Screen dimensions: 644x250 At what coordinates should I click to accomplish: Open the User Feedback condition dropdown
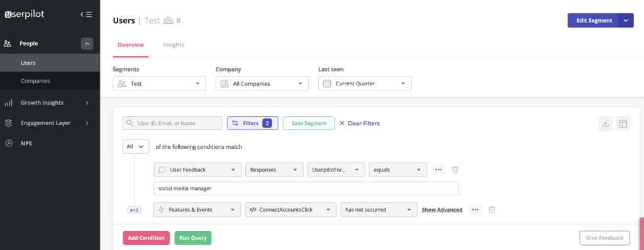point(197,170)
